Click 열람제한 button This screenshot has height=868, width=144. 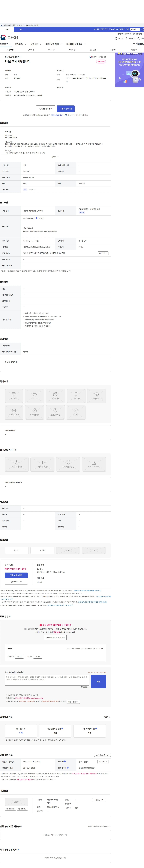tap(22, 809)
